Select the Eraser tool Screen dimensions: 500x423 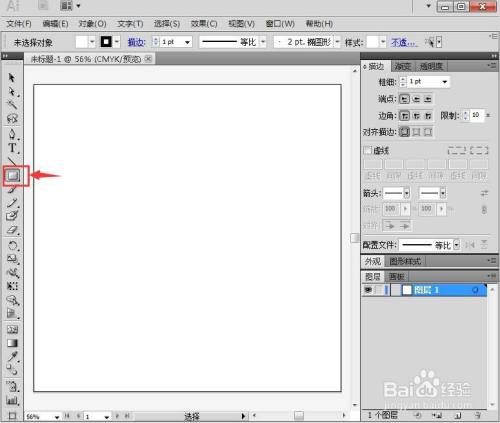pyautogui.click(x=12, y=230)
